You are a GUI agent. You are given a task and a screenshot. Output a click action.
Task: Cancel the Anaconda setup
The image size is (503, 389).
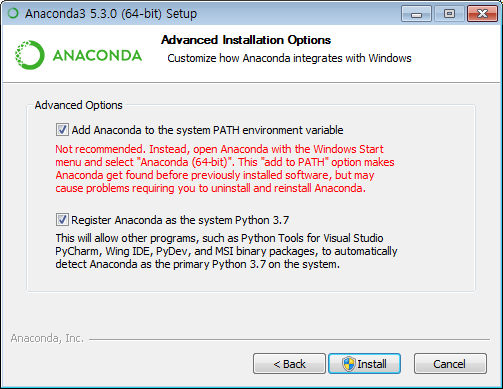click(450, 364)
